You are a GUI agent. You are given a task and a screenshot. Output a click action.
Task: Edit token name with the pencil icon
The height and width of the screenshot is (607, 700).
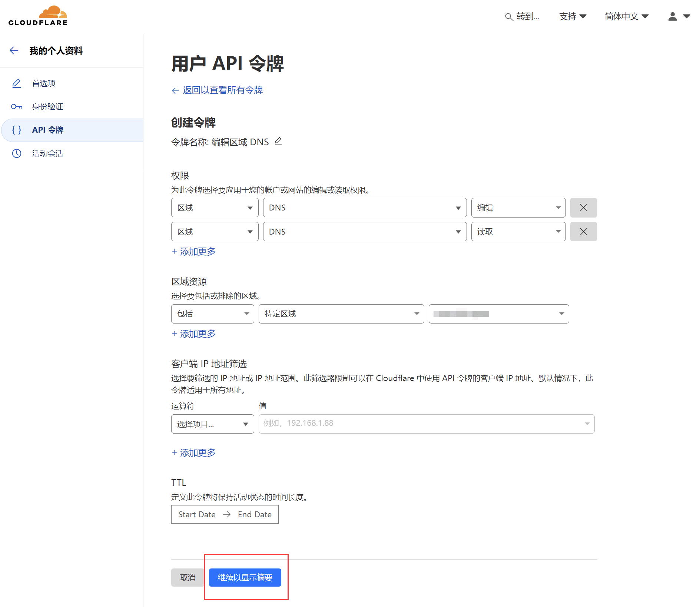point(278,141)
